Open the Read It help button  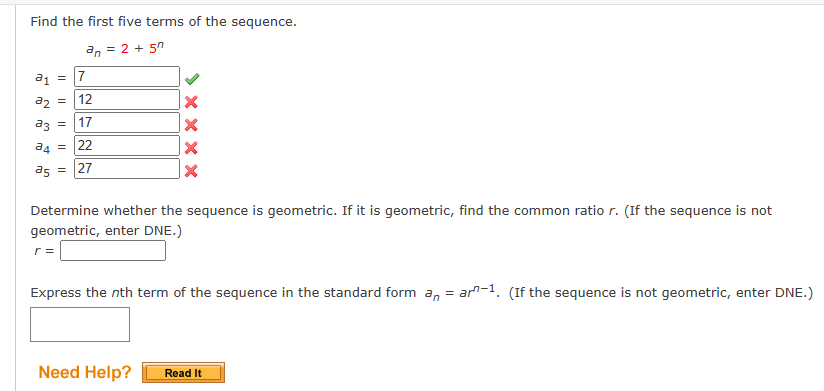(183, 373)
